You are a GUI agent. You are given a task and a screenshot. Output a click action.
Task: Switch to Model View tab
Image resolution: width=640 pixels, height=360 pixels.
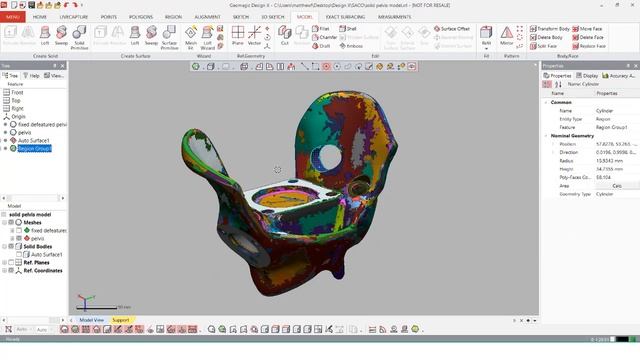(91, 320)
